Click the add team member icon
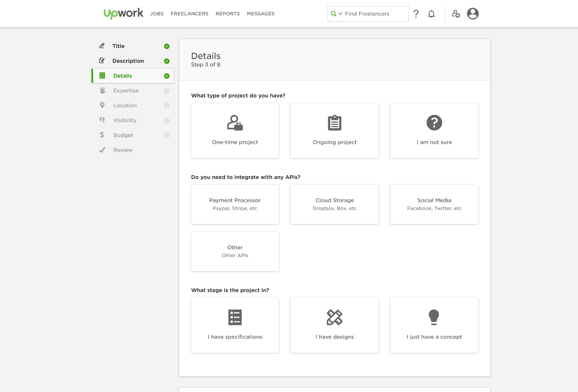Screen dimensions: 578x392 click(456, 14)
